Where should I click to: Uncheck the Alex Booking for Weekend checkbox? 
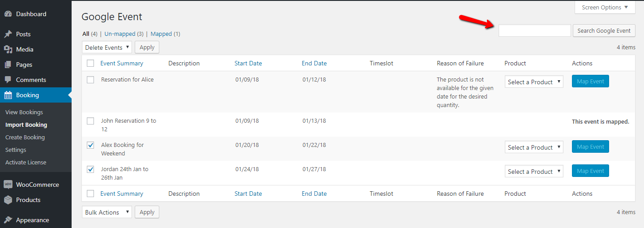[90, 145]
